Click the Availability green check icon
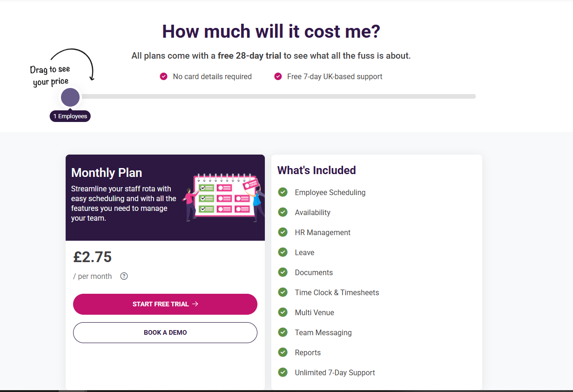Screen dimensions: 573x392 point(283,212)
